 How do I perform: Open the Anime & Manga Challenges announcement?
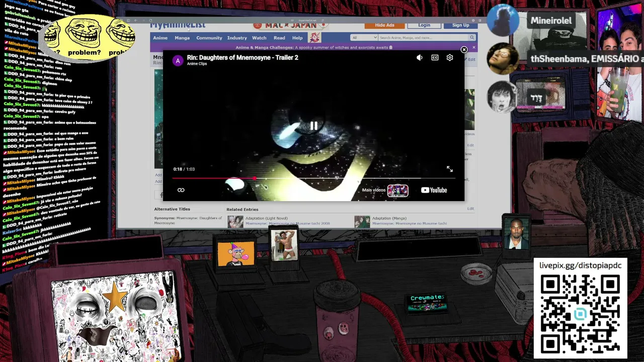tap(314, 48)
